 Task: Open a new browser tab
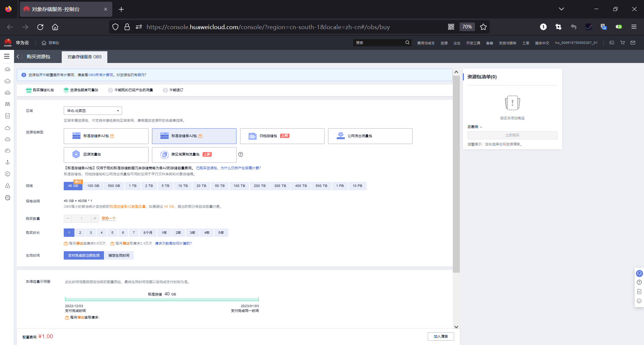pyautogui.click(x=121, y=9)
